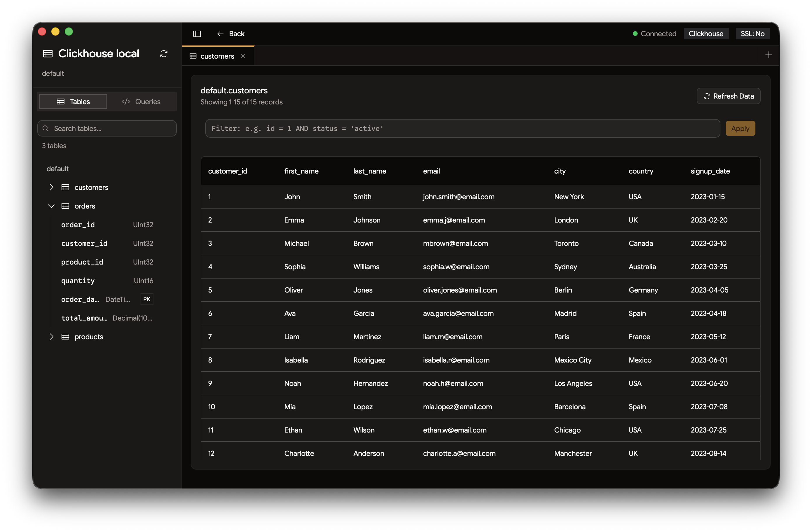
Task: Close the customers tab with X
Action: (243, 56)
